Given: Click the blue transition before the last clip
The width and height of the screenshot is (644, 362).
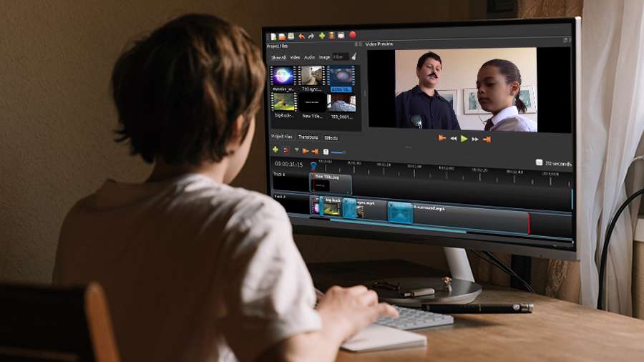Looking at the screenshot, I should [x=401, y=213].
